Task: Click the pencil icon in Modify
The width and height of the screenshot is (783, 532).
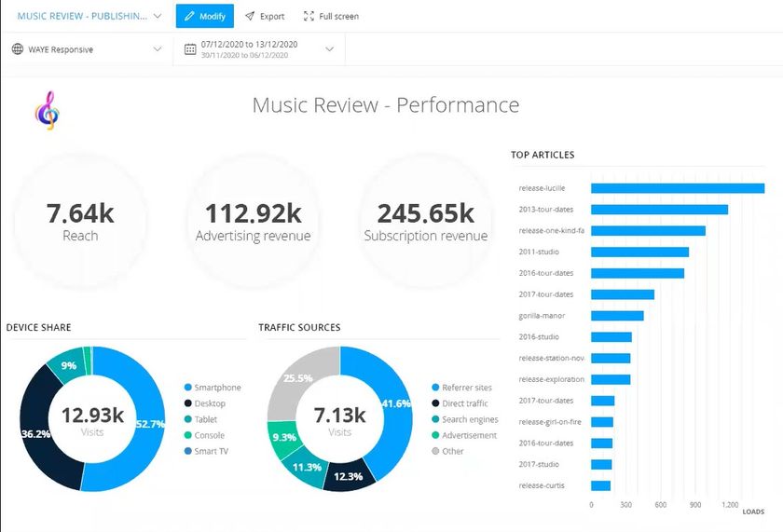Action: 189,16
